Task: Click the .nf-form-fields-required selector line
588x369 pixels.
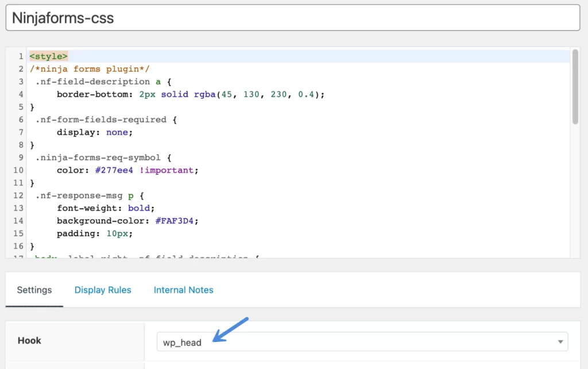Action: click(x=106, y=119)
